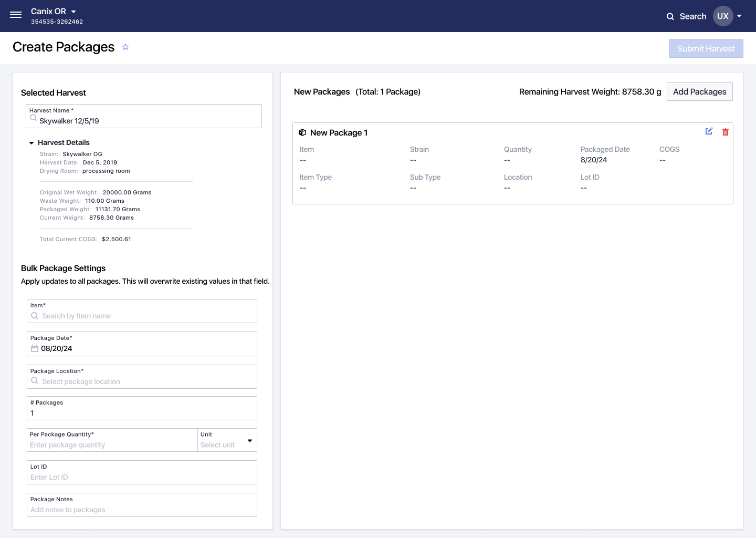Click the Location label in package card
756x538 pixels.
click(518, 177)
